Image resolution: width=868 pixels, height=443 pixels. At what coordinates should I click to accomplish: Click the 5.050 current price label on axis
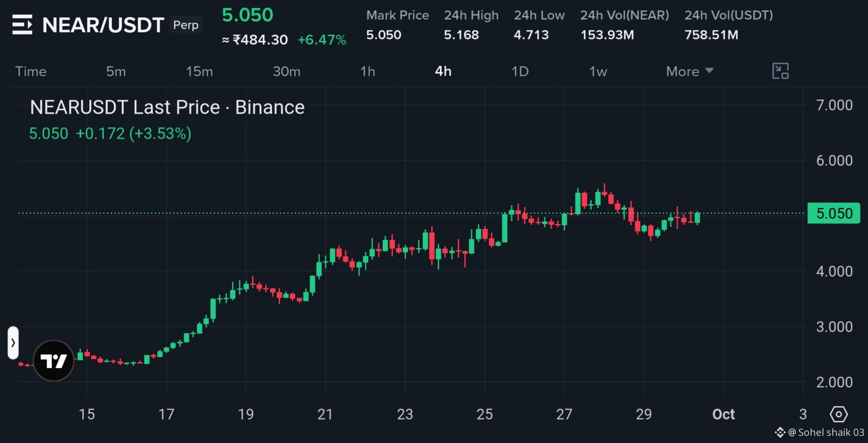tap(834, 213)
